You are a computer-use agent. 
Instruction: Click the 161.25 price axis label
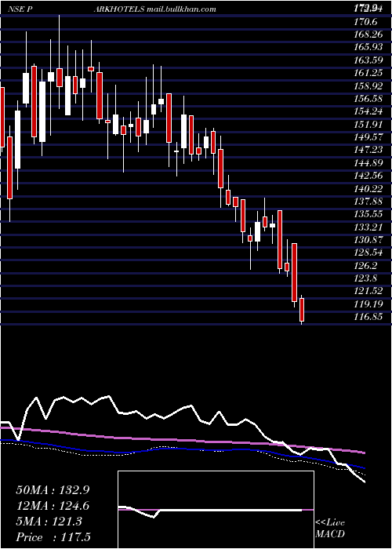click(x=369, y=73)
